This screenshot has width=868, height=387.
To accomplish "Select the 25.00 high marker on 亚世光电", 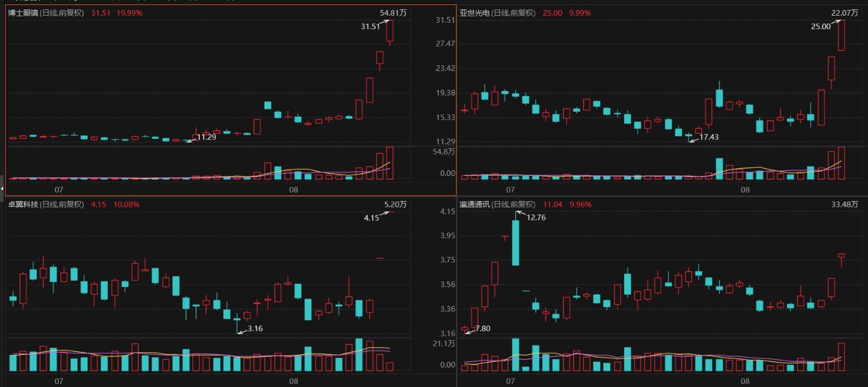I will tap(821, 26).
